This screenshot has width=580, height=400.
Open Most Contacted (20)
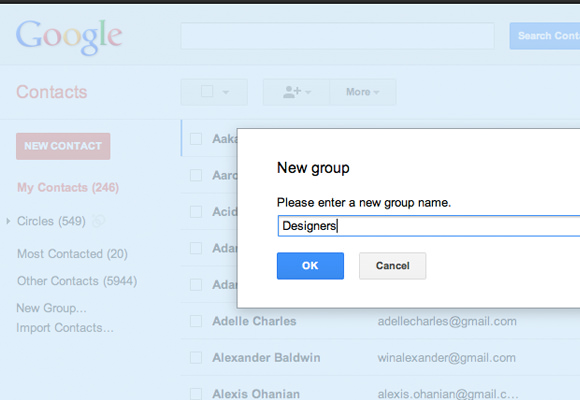pyautogui.click(x=72, y=254)
